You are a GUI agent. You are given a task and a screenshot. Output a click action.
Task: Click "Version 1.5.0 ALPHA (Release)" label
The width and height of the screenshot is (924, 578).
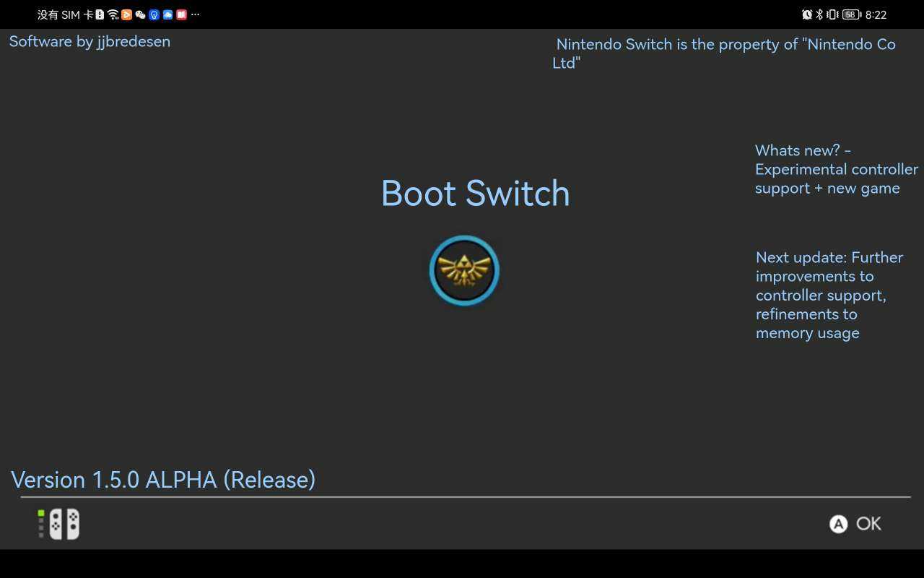163,480
